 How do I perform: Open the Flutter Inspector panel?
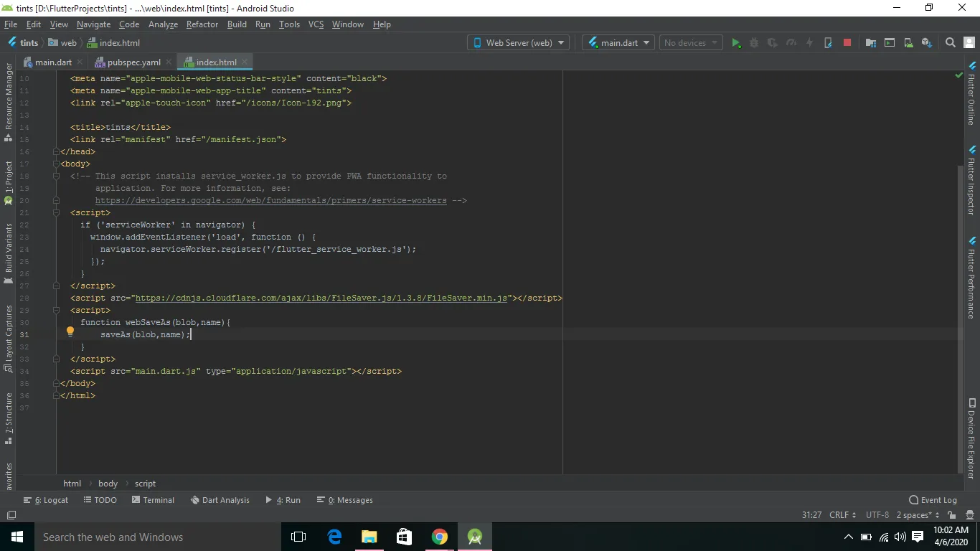[972, 181]
